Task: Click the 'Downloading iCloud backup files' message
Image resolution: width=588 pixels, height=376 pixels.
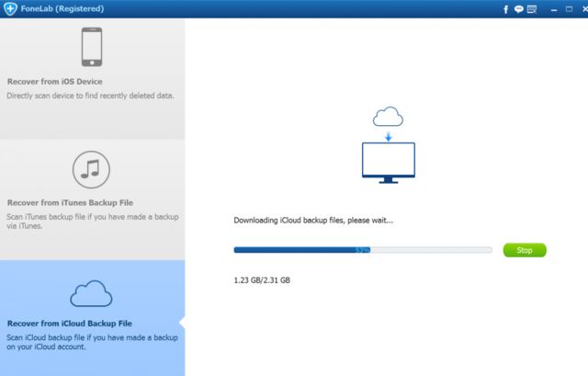Action: coord(313,221)
